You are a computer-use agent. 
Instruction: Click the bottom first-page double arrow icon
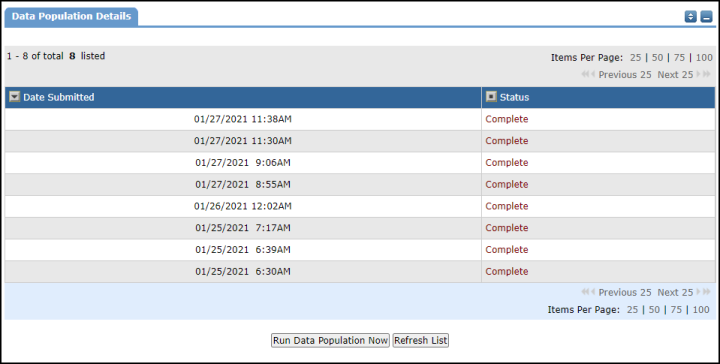tap(585, 292)
